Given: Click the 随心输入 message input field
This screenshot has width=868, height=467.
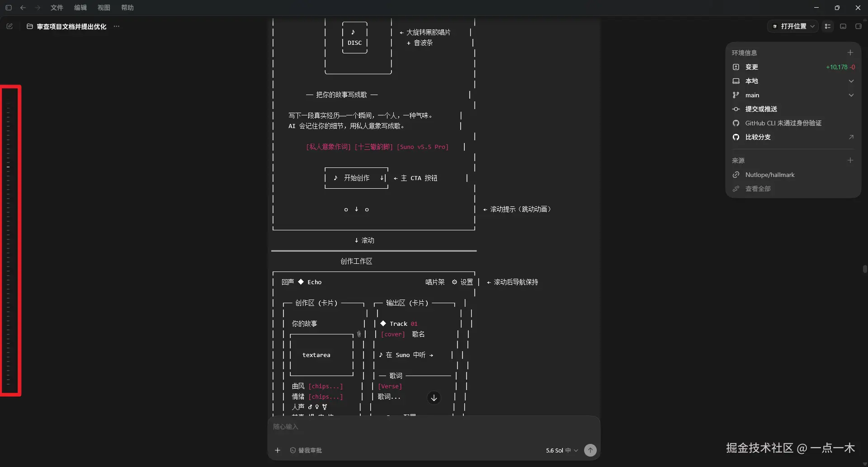Looking at the screenshot, I should pos(434,427).
